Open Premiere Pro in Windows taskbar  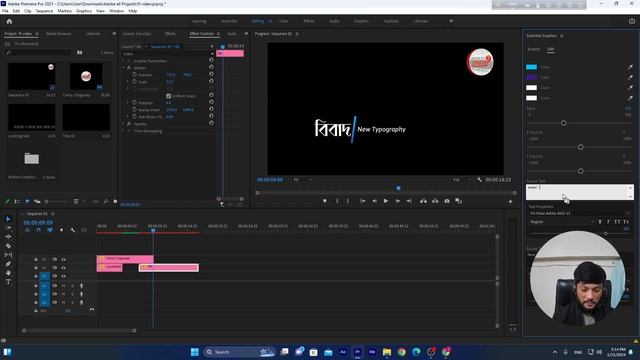click(x=357, y=352)
